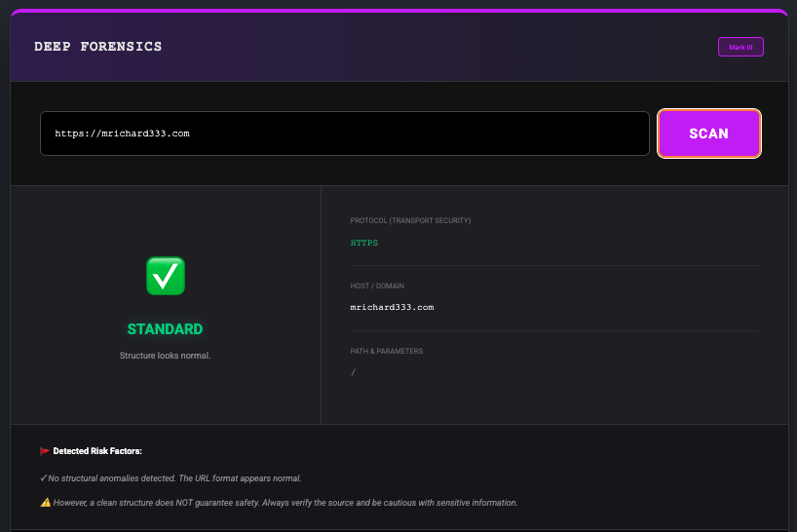Image resolution: width=797 pixels, height=532 pixels.
Task: Click the '/' path value
Action: tap(353, 372)
